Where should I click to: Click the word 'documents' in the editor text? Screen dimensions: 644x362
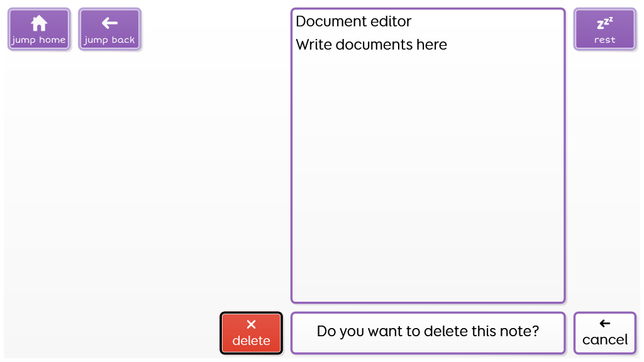click(x=373, y=45)
